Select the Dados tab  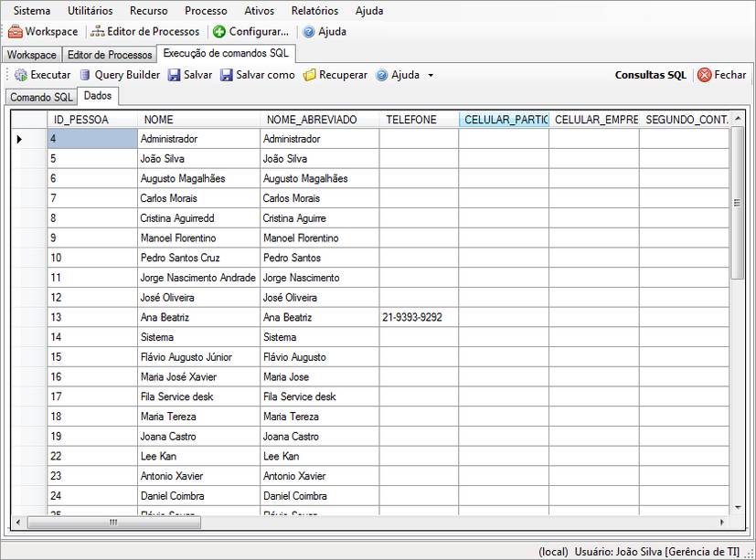(x=98, y=95)
